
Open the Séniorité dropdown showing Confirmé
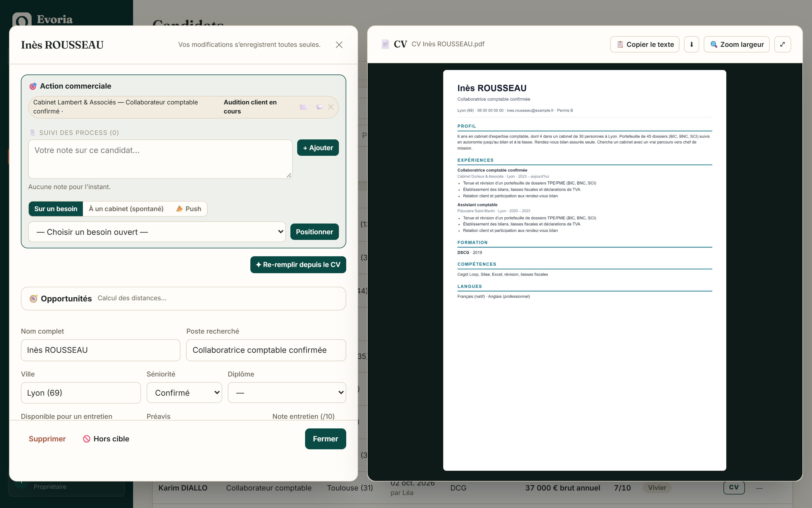point(184,393)
